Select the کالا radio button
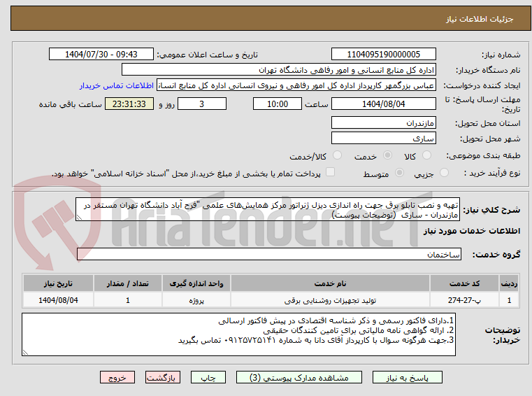Screen dimensions: 532x396 tap(426, 155)
